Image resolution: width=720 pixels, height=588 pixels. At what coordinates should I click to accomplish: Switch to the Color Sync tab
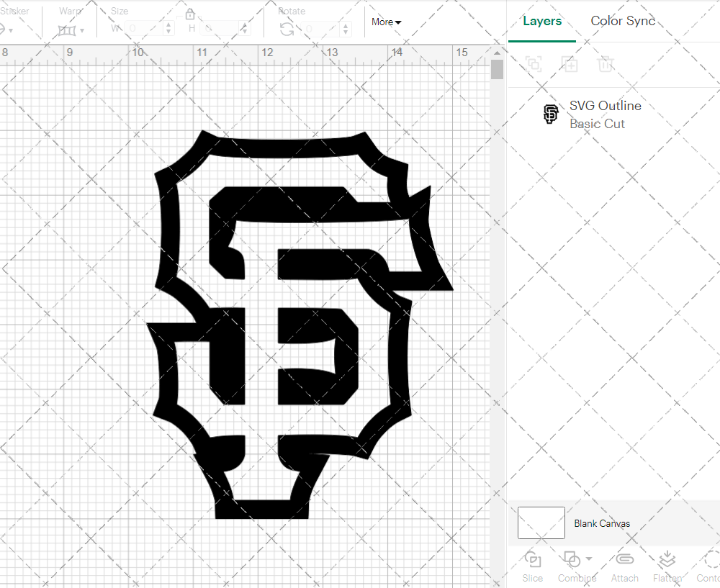(623, 21)
